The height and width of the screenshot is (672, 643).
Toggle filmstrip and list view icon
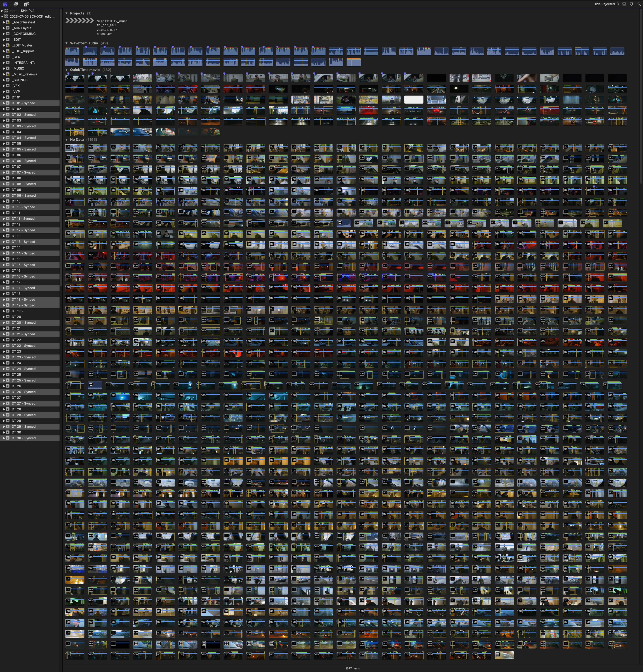624,4
